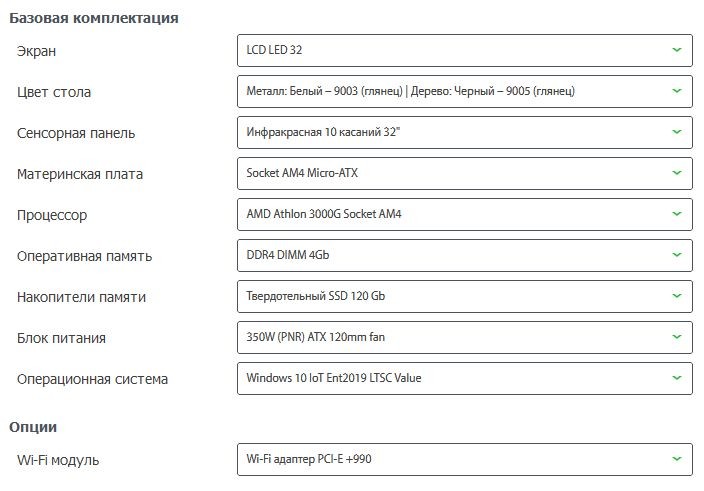Expand the Сенсорная панель dropdown
Viewport: 704px width, 491px height.
pos(465,132)
